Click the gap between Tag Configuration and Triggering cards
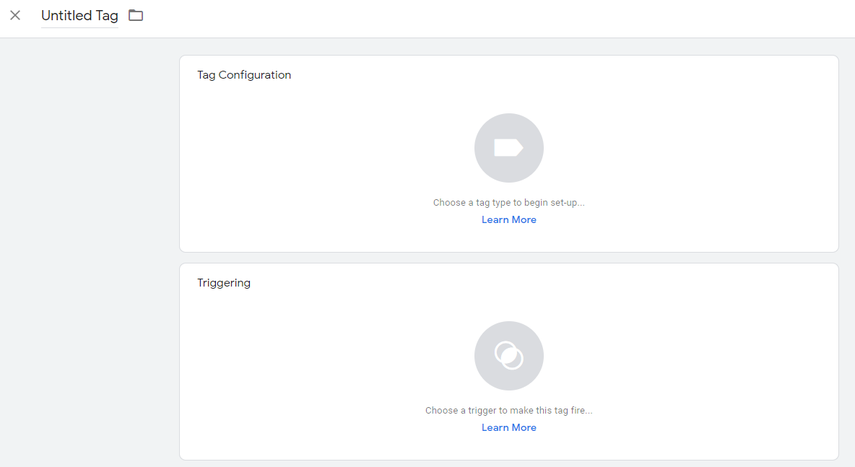This screenshot has width=855, height=467. 509,258
